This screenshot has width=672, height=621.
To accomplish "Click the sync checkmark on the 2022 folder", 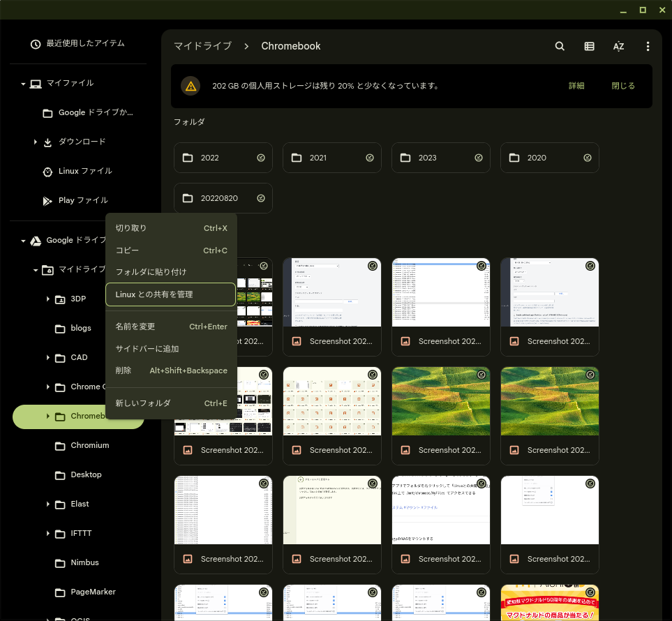I will click(260, 158).
